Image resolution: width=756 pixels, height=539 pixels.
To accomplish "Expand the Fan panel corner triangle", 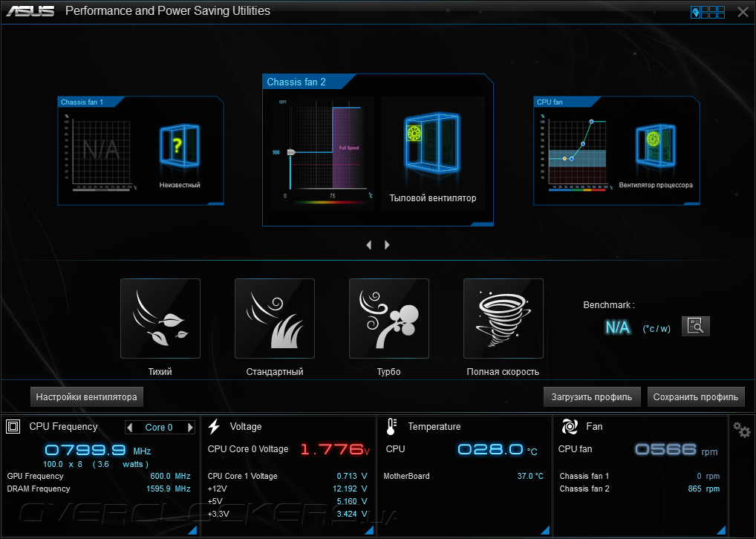I will 721,530.
